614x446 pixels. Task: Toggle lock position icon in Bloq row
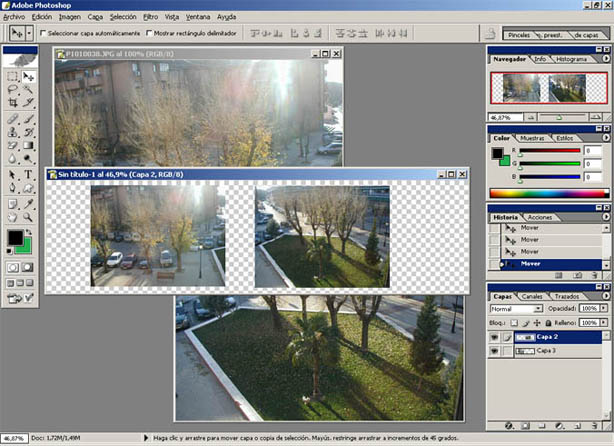click(537, 323)
